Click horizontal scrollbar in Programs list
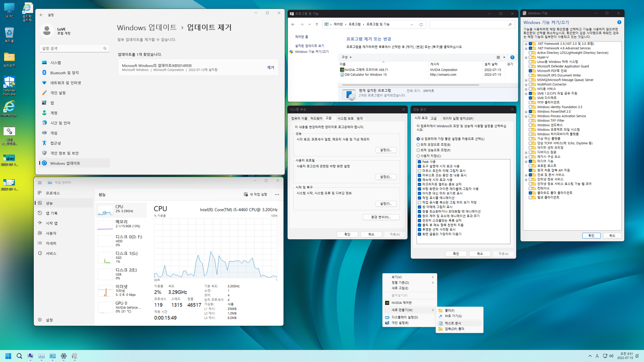Image resolution: width=644 pixels, height=362 pixels. (410, 85)
